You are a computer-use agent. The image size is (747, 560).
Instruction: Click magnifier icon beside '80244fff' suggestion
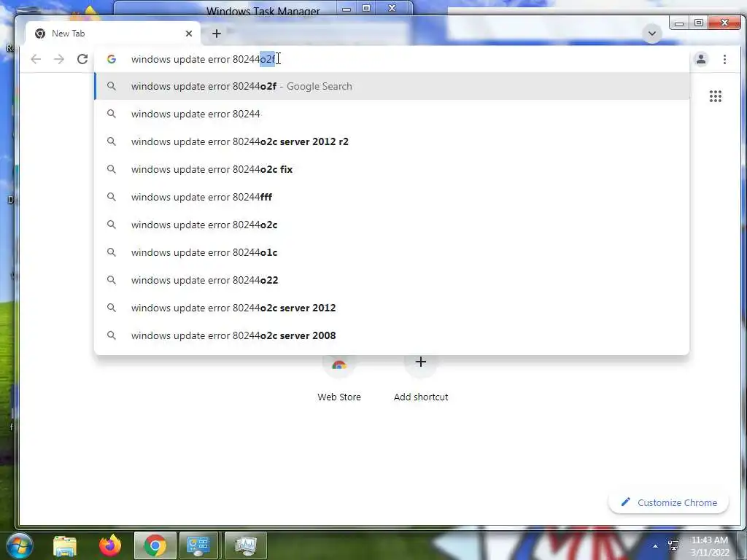click(x=111, y=197)
